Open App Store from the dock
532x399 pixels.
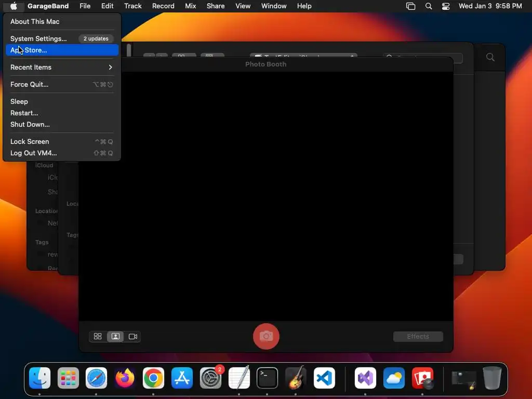pos(182,378)
